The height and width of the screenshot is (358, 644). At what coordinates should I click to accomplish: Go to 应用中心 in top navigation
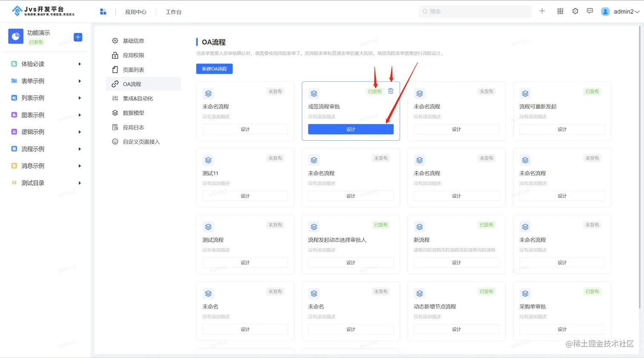(x=136, y=12)
